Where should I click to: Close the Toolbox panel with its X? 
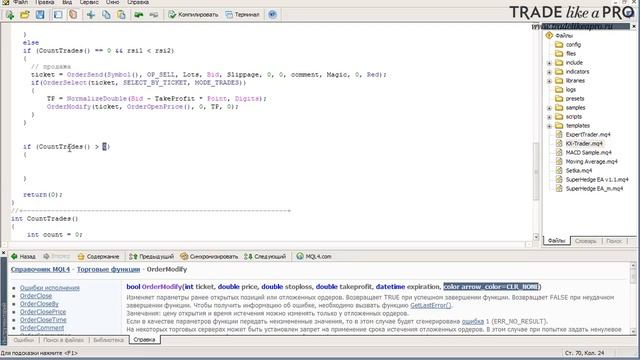pyautogui.click(x=3, y=253)
